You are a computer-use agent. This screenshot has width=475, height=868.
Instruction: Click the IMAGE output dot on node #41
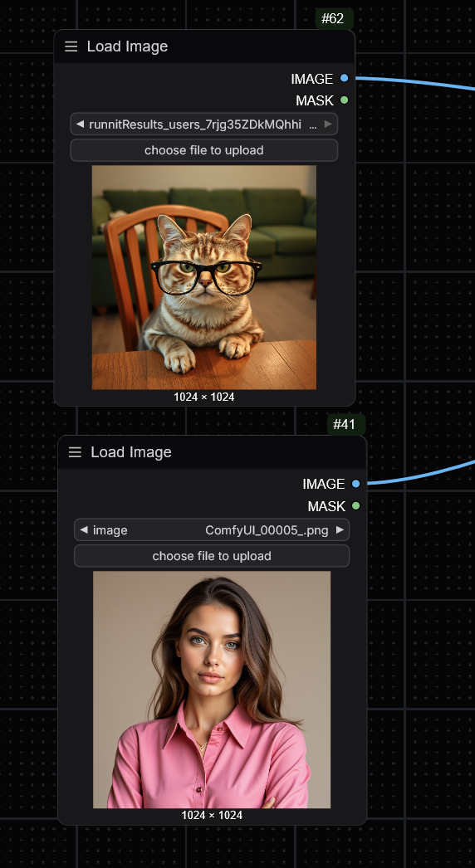[x=355, y=484]
